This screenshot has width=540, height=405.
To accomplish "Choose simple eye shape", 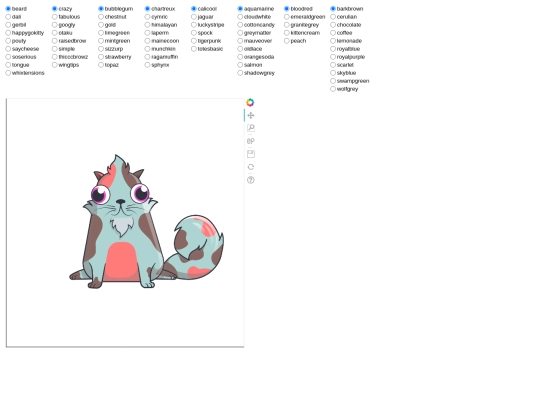I will coord(55,49).
